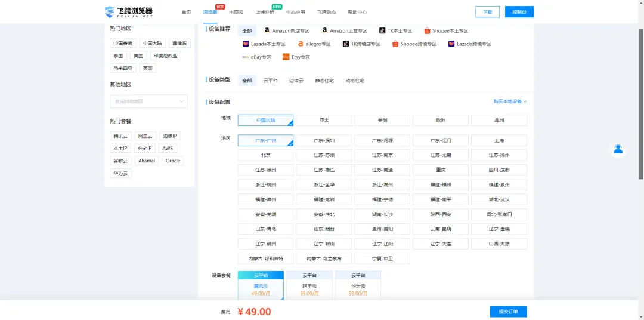Choose Shopee本土专区 recommendation
The width and height of the screenshot is (644, 320).
[x=445, y=31]
